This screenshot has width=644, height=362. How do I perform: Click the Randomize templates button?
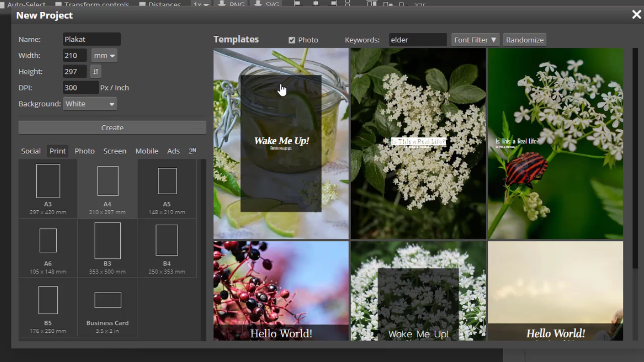525,40
